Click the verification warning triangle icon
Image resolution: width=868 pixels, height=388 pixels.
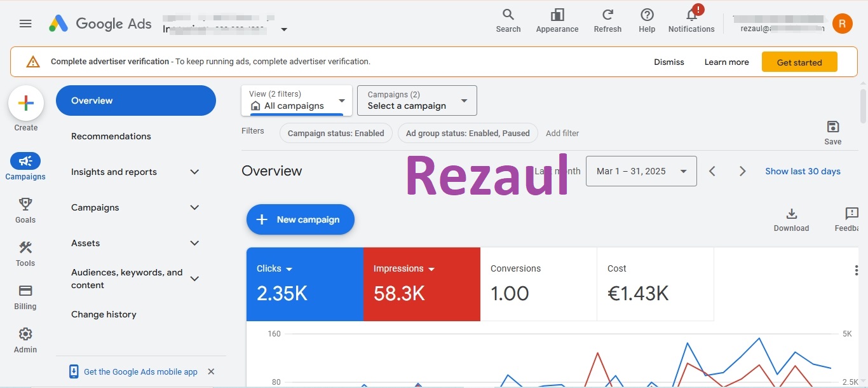coord(33,62)
